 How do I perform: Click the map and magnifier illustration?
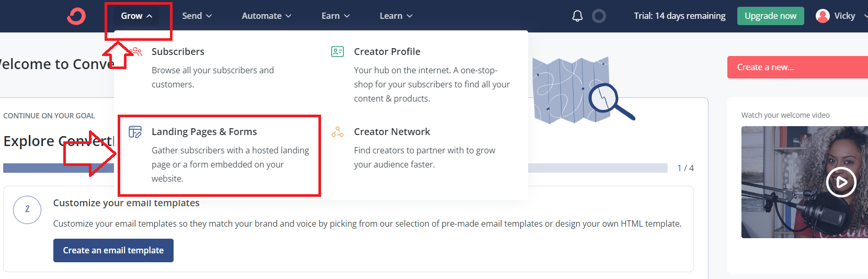coord(583,90)
